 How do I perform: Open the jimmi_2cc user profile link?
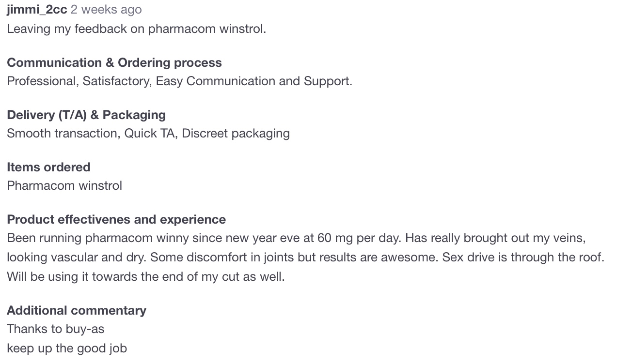37,10
